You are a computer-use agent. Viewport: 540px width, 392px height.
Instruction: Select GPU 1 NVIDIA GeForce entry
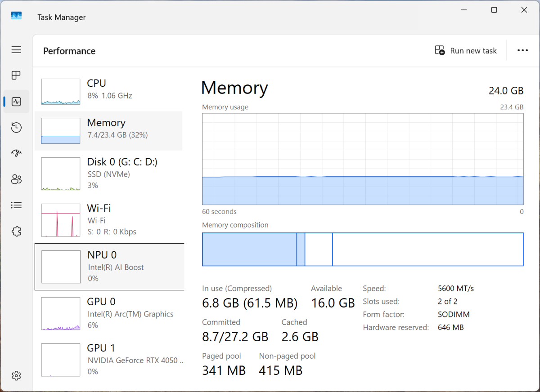pos(109,360)
